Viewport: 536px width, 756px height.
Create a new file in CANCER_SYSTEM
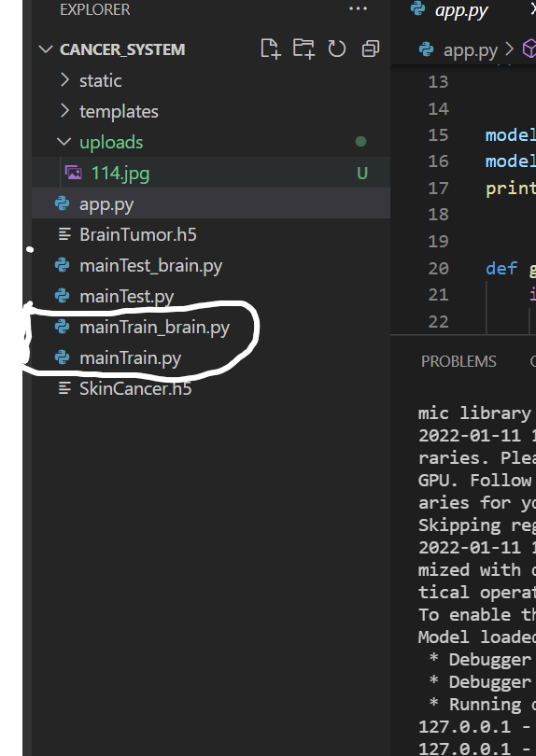tap(270, 49)
